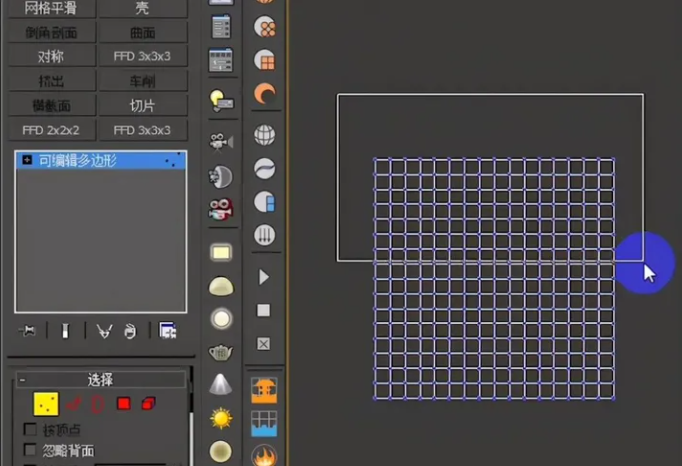This screenshot has width=682, height=466.
Task: Click the sun light icon
Action: [x=221, y=418]
